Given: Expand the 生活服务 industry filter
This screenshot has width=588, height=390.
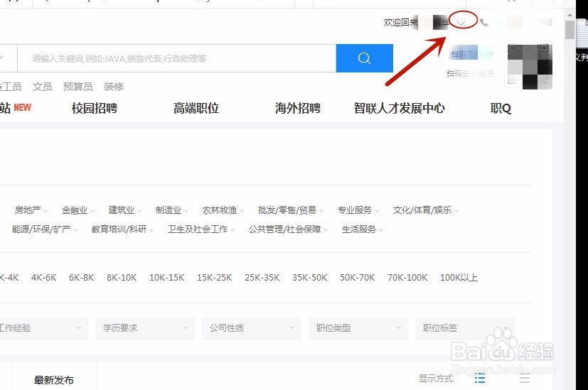Looking at the screenshot, I should pos(362,229).
